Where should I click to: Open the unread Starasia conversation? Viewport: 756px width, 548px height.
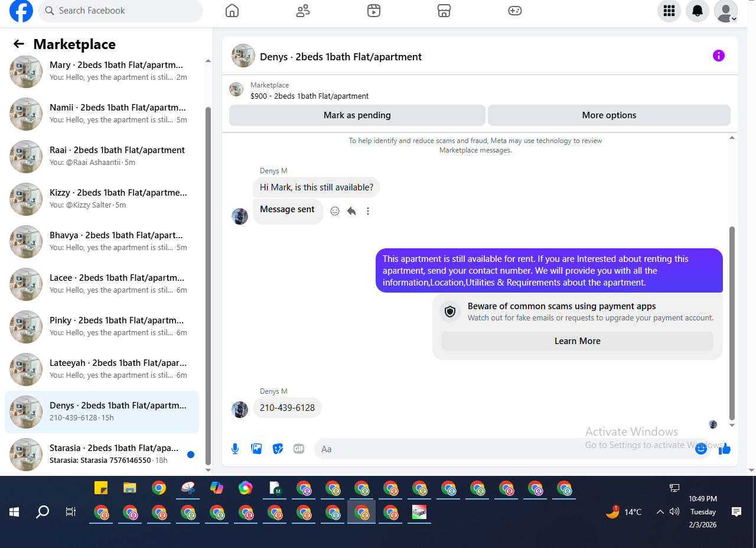coord(102,454)
